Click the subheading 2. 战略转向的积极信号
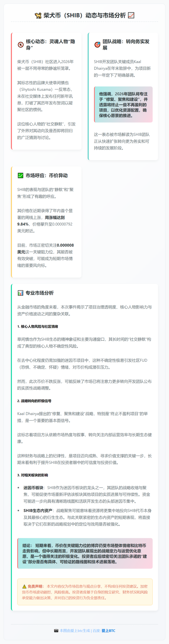Image resolution: width=169 pixels, height=644 pixels. pyautogui.click(x=34, y=401)
